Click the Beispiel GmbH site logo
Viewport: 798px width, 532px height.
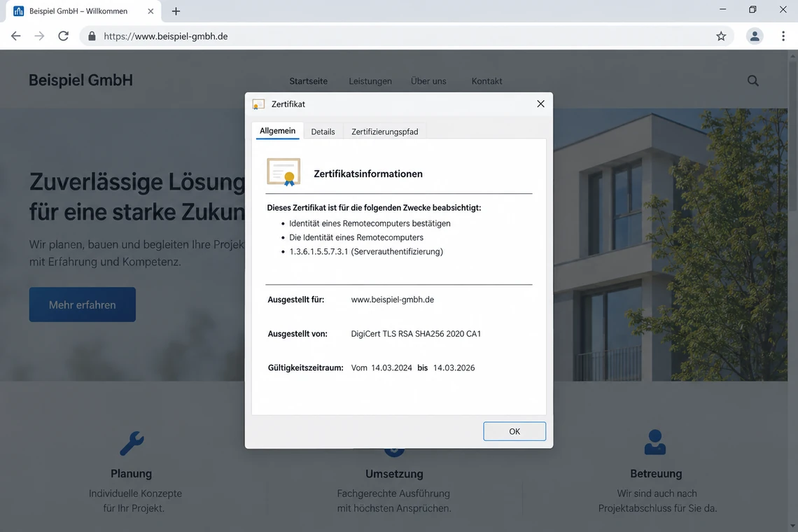[80, 80]
